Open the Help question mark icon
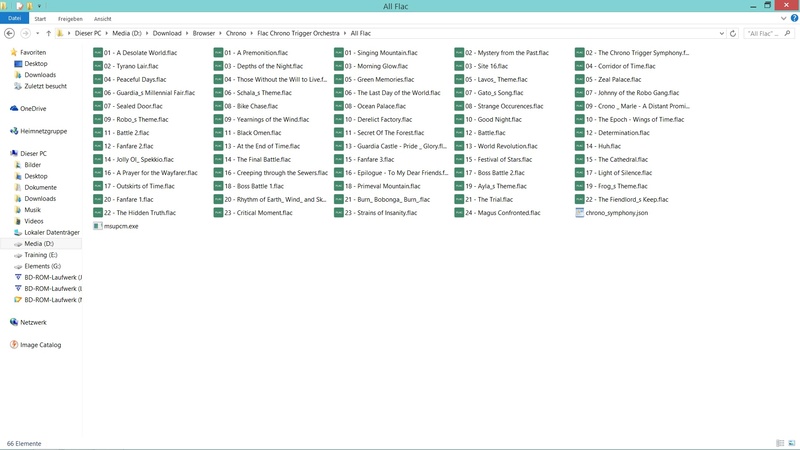 click(x=794, y=18)
